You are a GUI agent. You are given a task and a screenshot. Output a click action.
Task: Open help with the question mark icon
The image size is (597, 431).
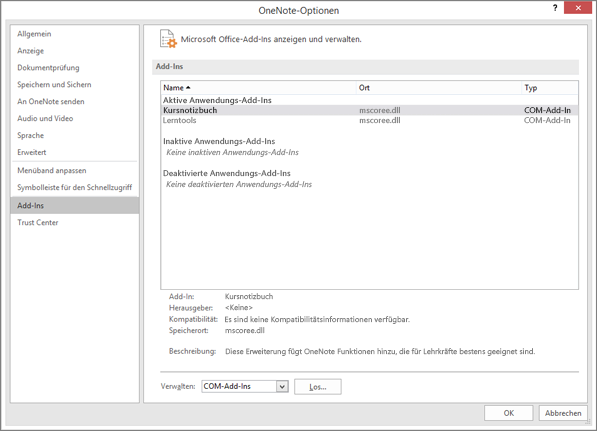(555, 8)
